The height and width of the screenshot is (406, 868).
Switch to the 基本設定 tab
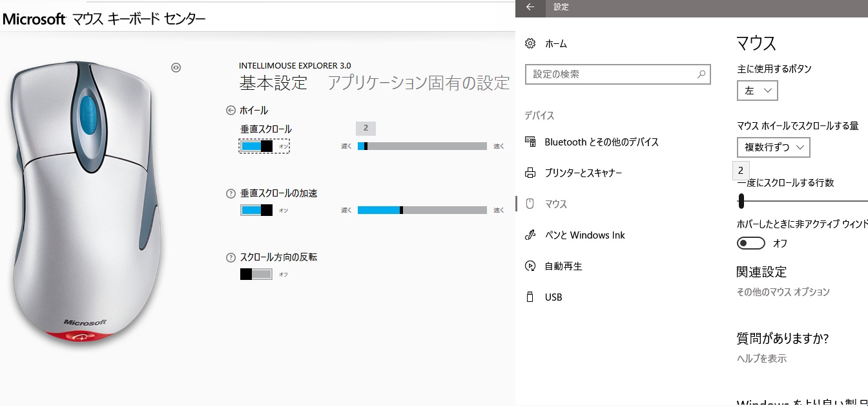pyautogui.click(x=274, y=83)
